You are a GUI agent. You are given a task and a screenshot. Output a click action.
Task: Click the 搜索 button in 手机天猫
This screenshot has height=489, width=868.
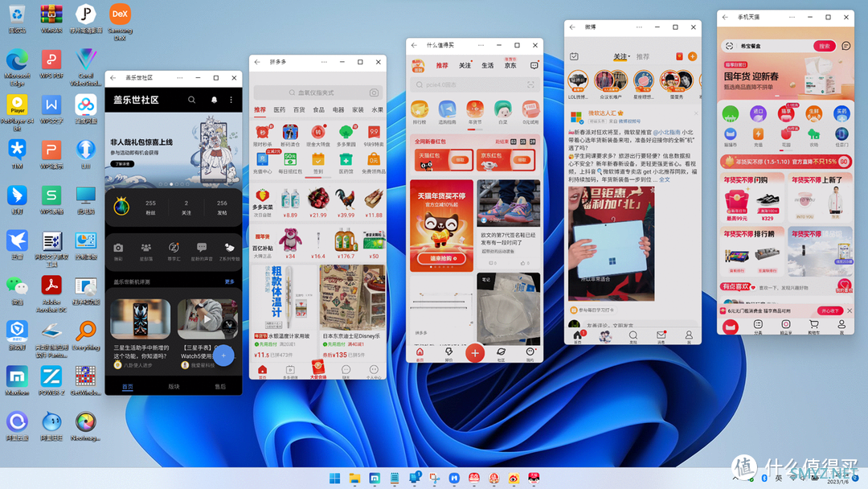click(x=825, y=46)
